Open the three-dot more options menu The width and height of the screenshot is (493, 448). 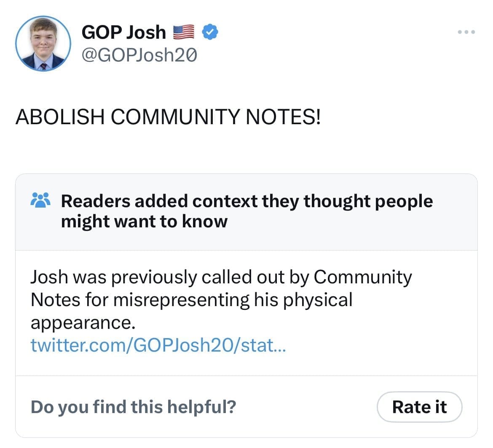point(467,32)
